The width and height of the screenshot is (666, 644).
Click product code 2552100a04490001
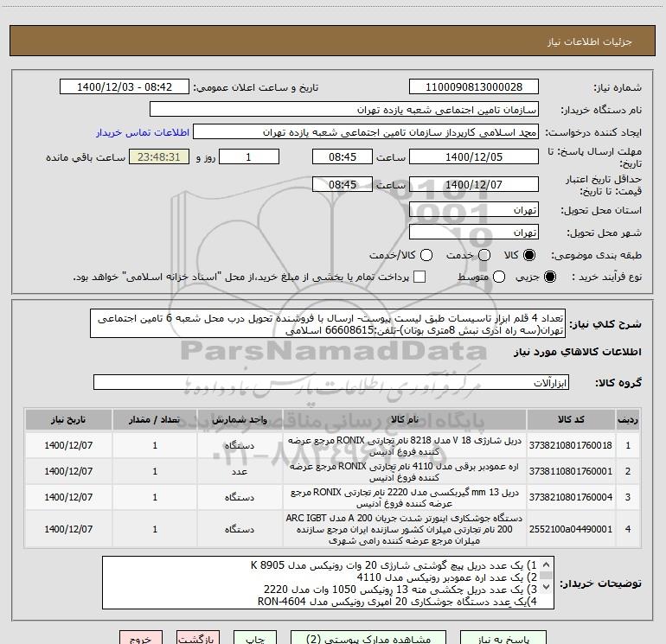571,529
